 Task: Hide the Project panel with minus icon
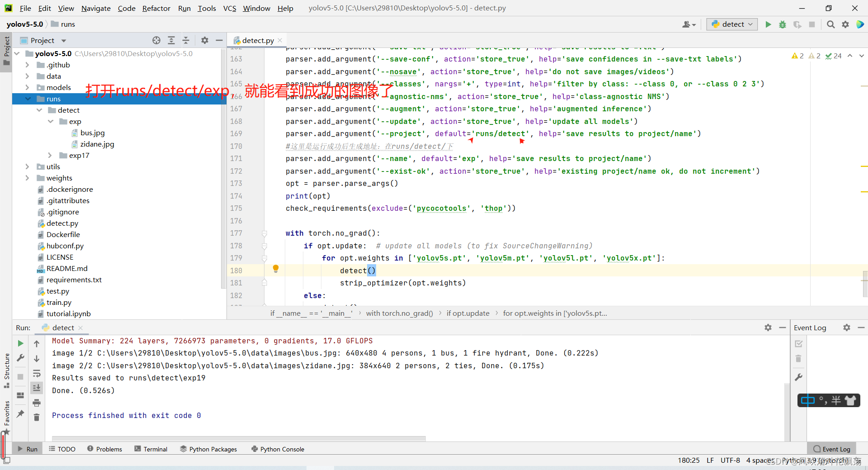[219, 40]
